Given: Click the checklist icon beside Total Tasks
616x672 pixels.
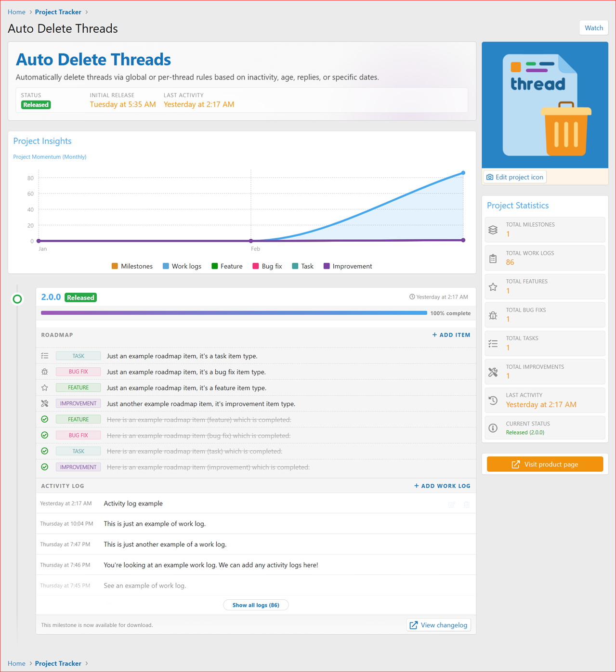Looking at the screenshot, I should [493, 343].
